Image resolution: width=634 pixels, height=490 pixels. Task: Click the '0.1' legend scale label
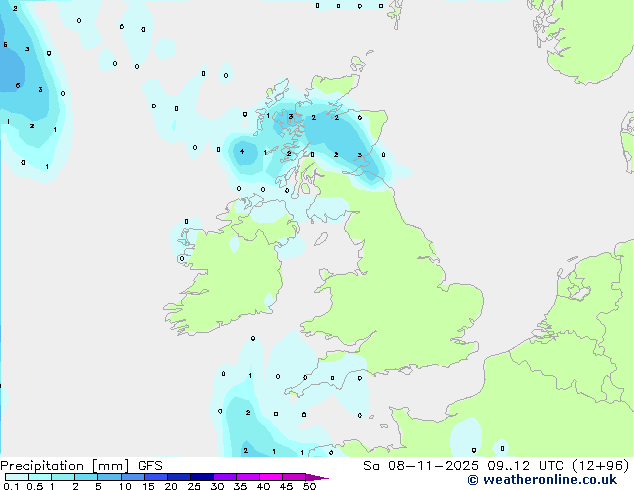click(x=11, y=486)
